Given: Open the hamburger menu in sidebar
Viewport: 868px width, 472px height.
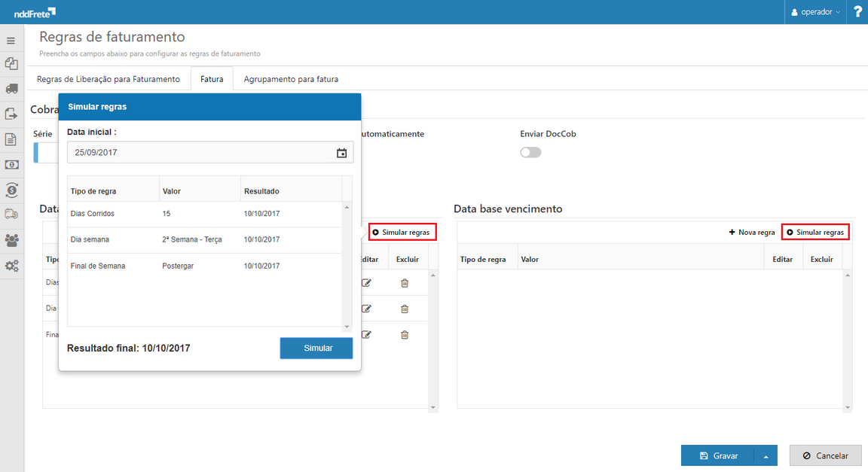Looking at the screenshot, I should tap(11, 41).
